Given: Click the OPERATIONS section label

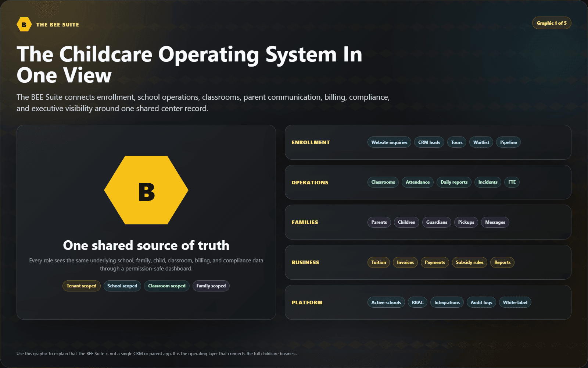Looking at the screenshot, I should [x=310, y=183].
